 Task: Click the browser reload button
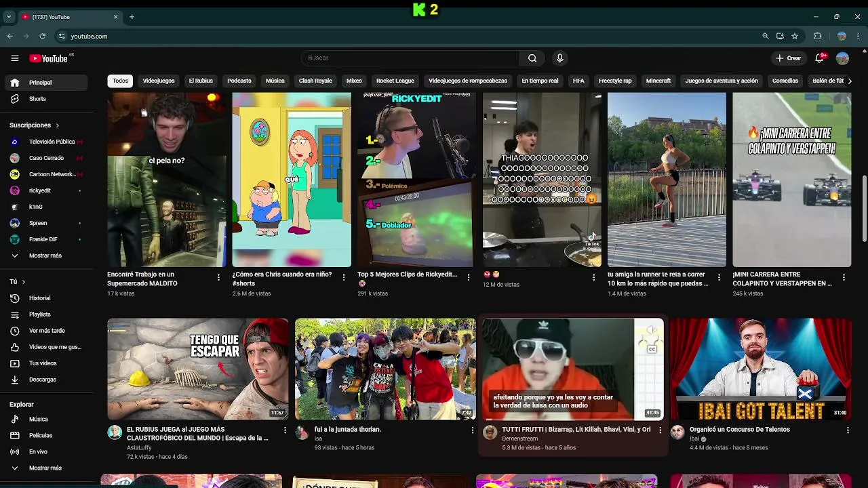(43, 37)
